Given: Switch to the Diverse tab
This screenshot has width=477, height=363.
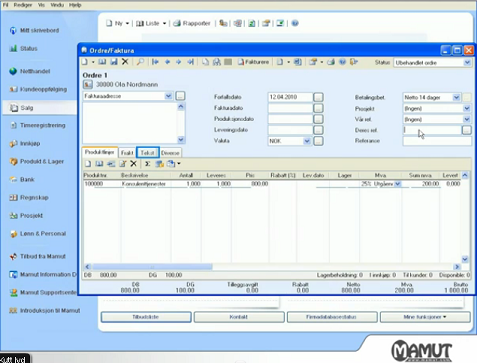Looking at the screenshot, I should [170, 153].
